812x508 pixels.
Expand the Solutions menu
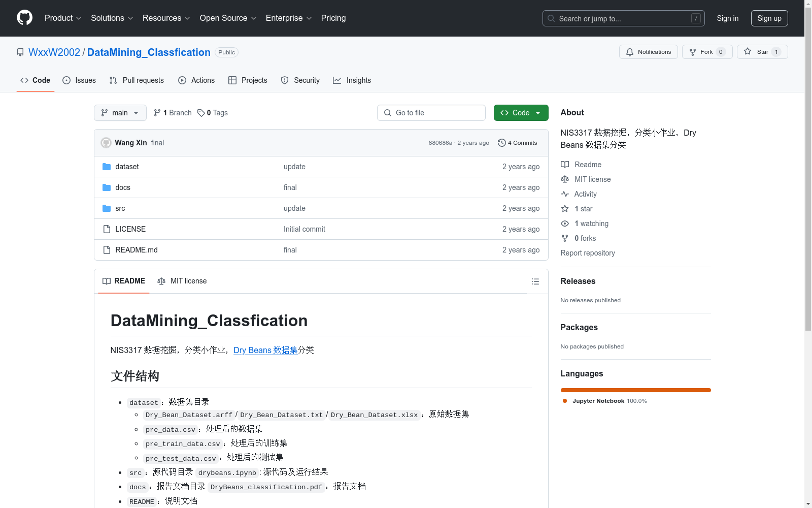click(x=112, y=18)
